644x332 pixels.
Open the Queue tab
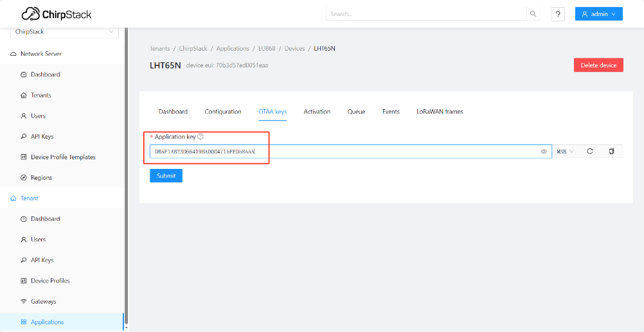[357, 112]
